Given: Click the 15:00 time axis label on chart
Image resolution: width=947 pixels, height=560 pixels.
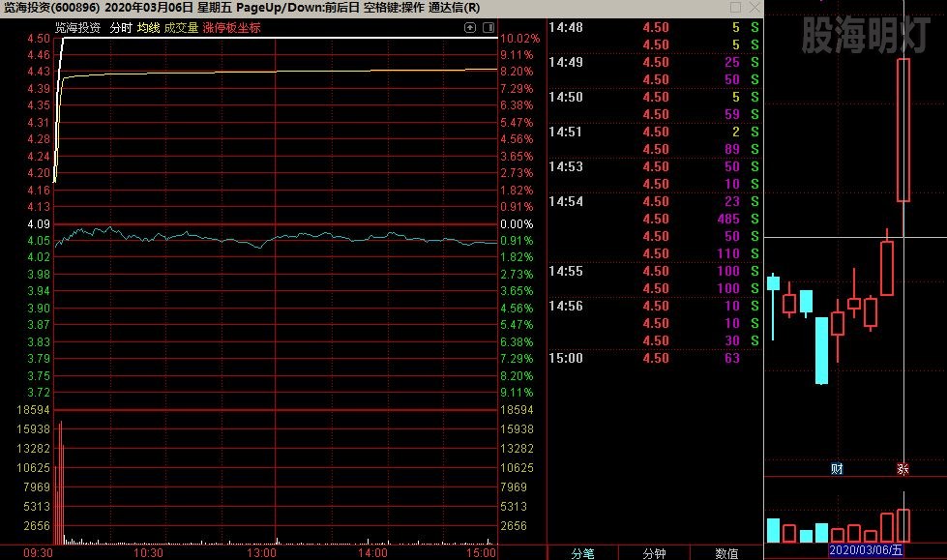Looking at the screenshot, I should (x=482, y=553).
